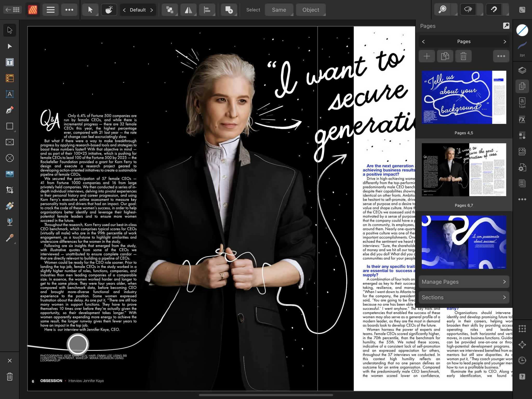Go back to the document gallery
This screenshot has height=399, width=532.
click(12, 10)
